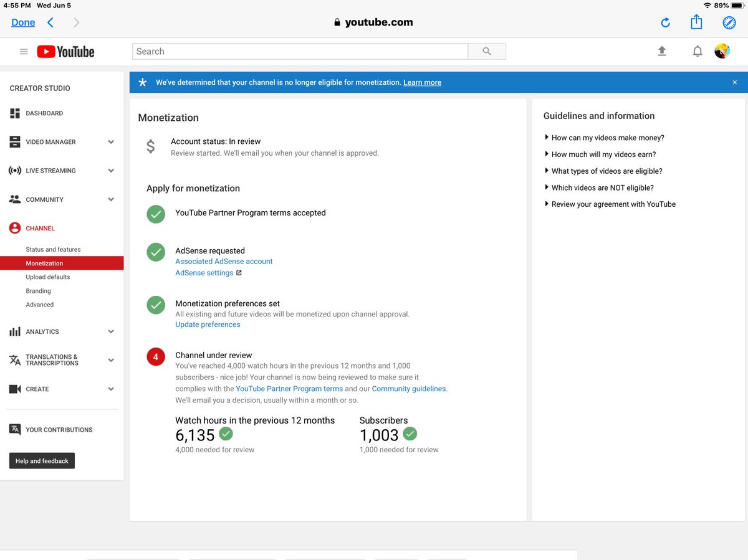This screenshot has width=748, height=560.
Task: Click the 6,135 watch hours value
Action: 195,435
